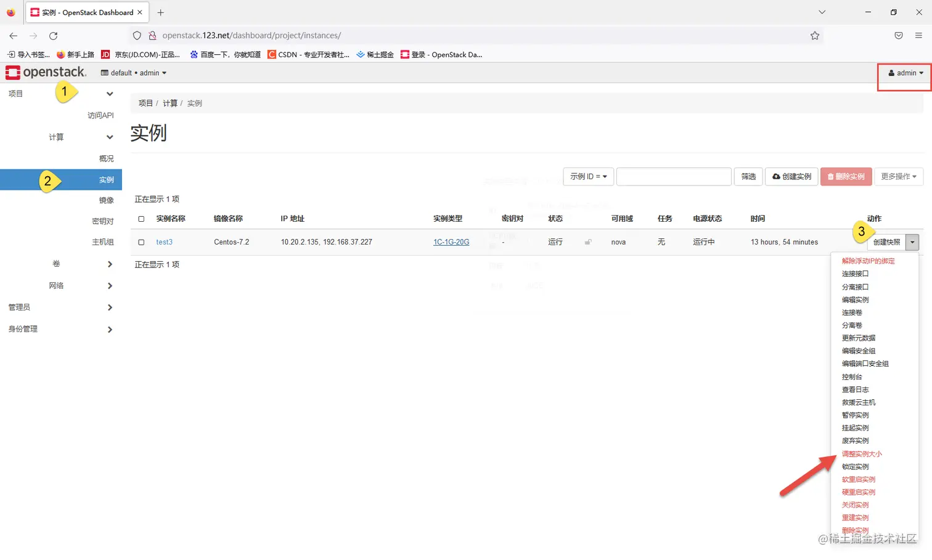Open the Pocket save icon

pos(899,36)
